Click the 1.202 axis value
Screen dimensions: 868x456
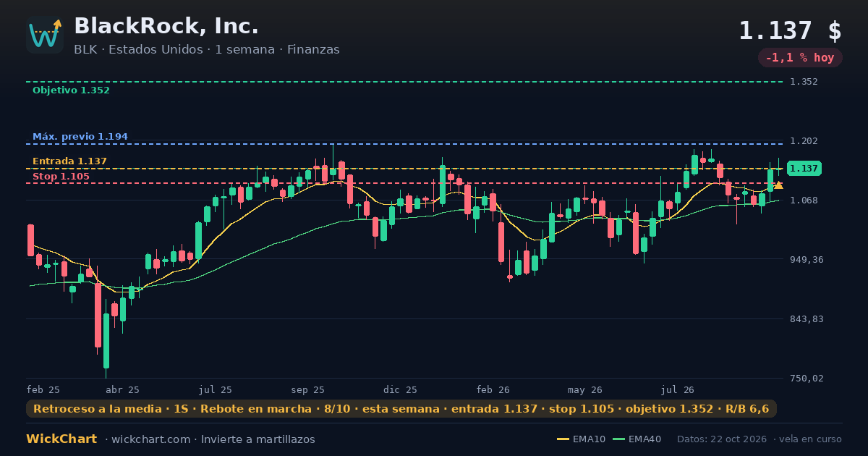tap(804, 141)
